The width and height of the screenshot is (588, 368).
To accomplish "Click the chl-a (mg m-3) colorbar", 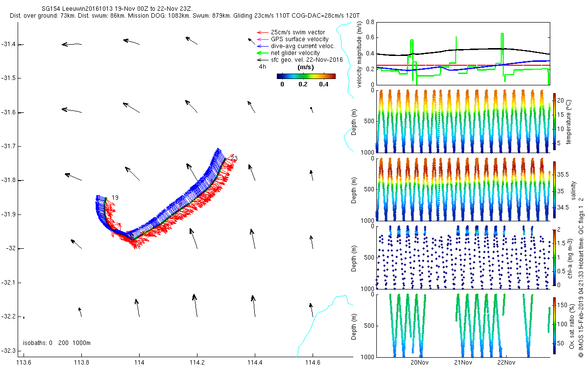I will pos(555,256).
